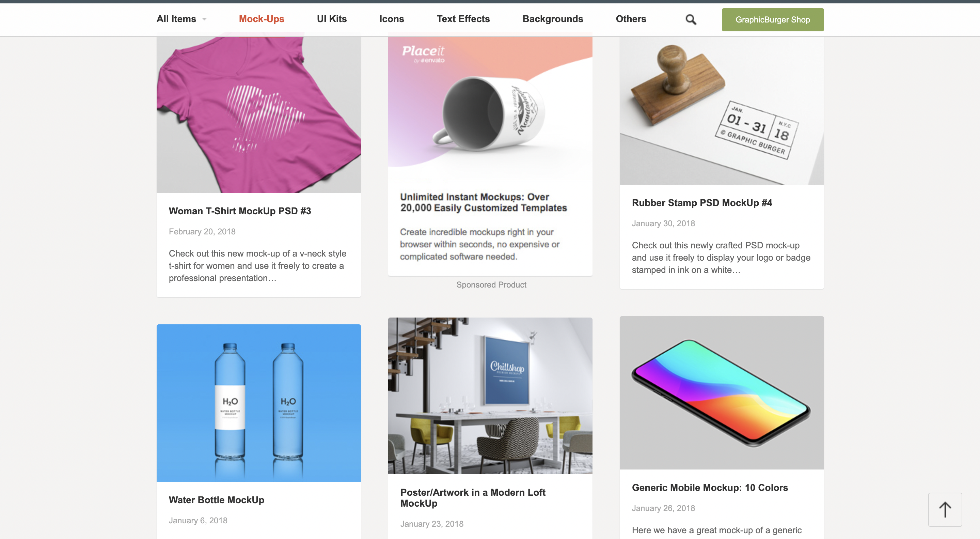Screen dimensions: 980x539
Task: Switch to the Mock-Ups category
Action: pyautogui.click(x=262, y=19)
